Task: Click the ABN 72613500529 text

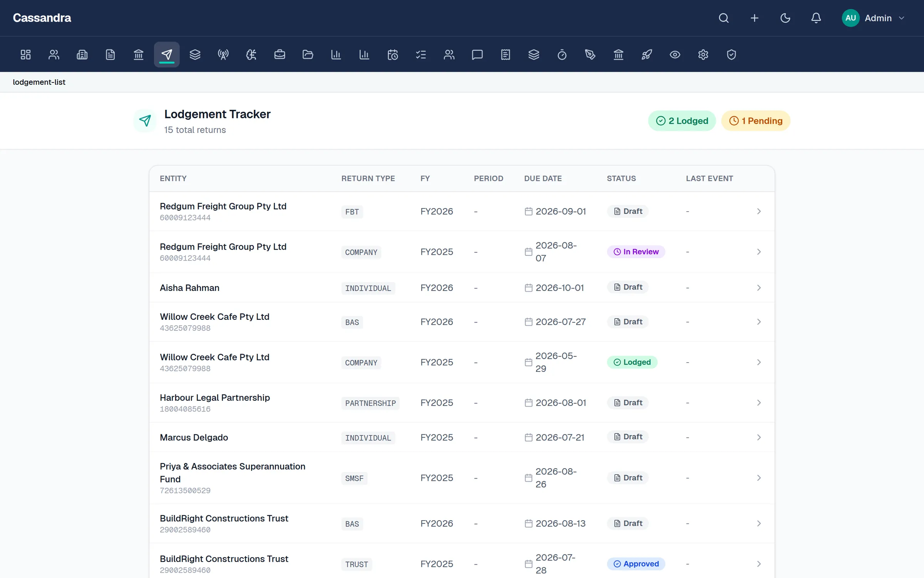Action: coord(185,491)
